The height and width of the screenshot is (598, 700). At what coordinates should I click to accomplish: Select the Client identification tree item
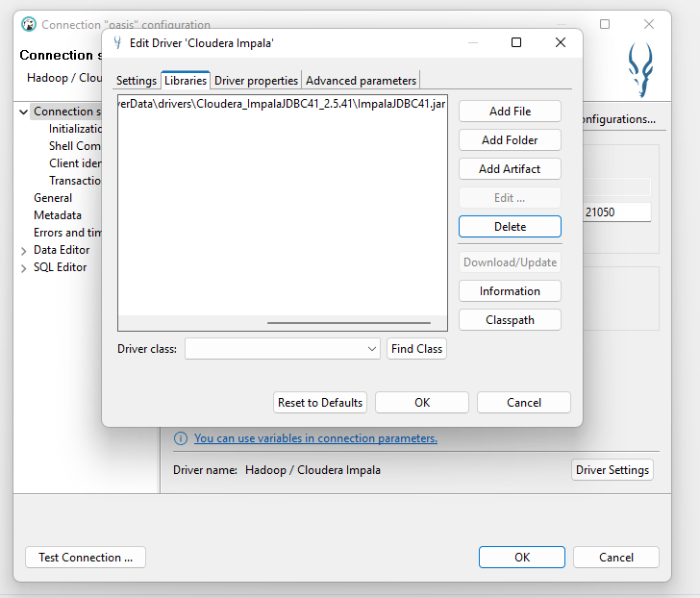coord(75,163)
